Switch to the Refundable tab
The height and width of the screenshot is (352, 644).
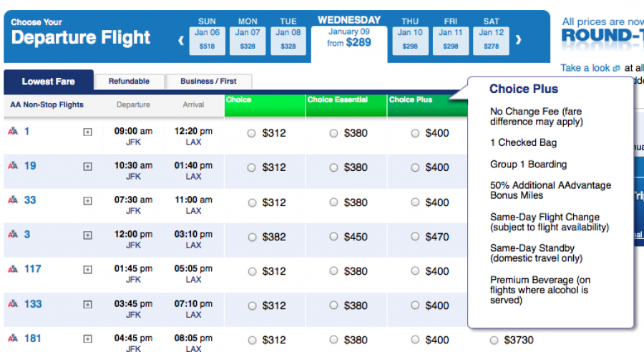point(129,82)
